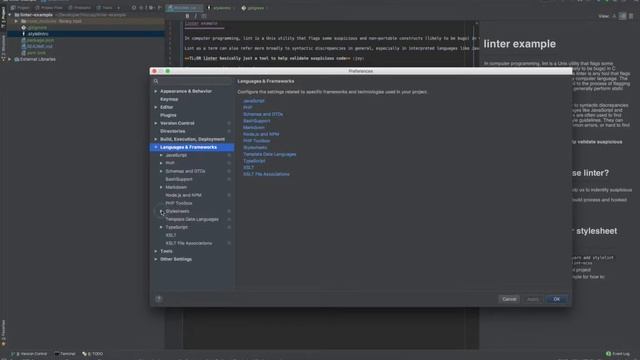Select Node.js and NPM in sidebar
Image resolution: width=640 pixels, height=360 pixels.
(x=183, y=195)
